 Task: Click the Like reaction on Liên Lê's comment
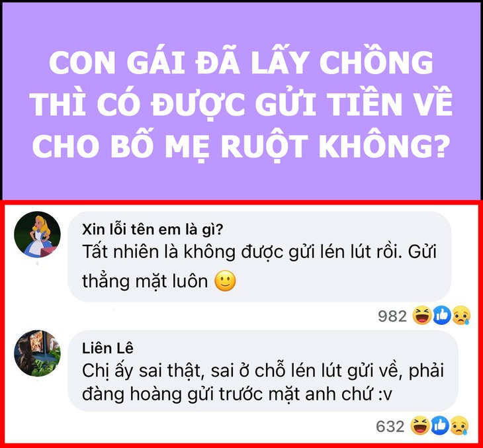pos(440,426)
